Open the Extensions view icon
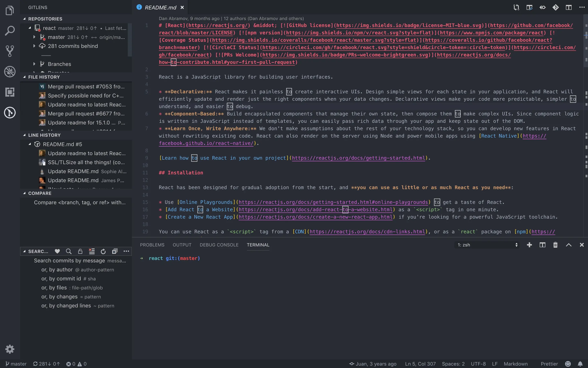 coord(10,92)
